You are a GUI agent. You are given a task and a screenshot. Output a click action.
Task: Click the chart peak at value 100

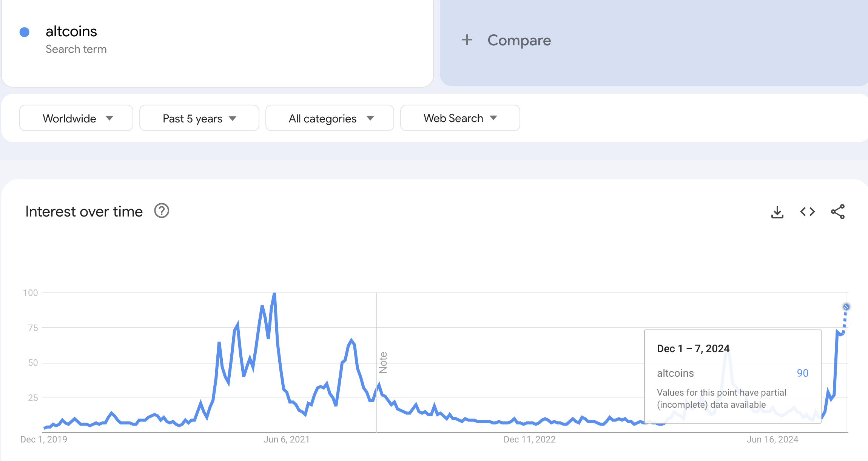coord(274,294)
